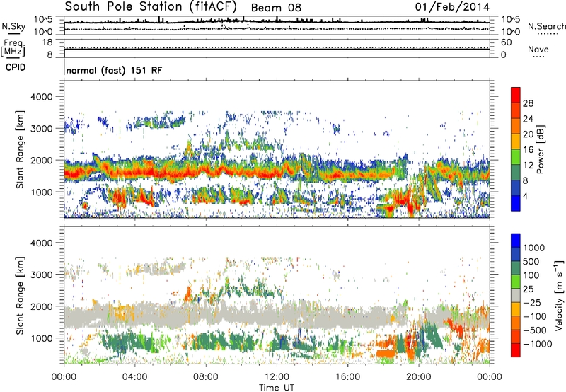This screenshot has width=566, height=392.
Task: Pick the Power colorbar segment between 20 and 24
Action: [x=516, y=126]
